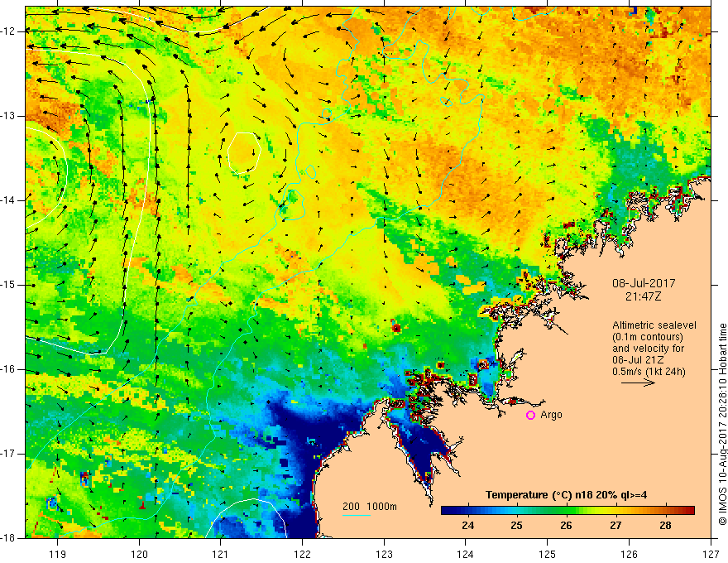Screen dimensions: 728x563
Task: Click the latitude axis label '-13'
Action: coord(8,116)
